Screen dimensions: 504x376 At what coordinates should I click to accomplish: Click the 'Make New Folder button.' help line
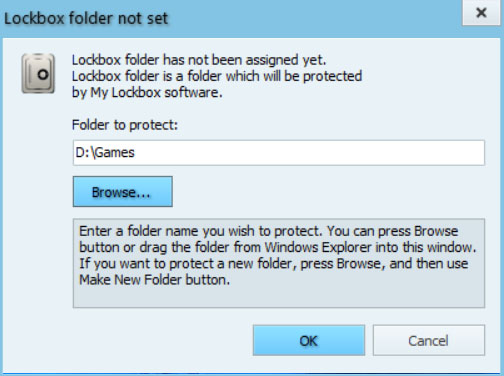coord(154,280)
